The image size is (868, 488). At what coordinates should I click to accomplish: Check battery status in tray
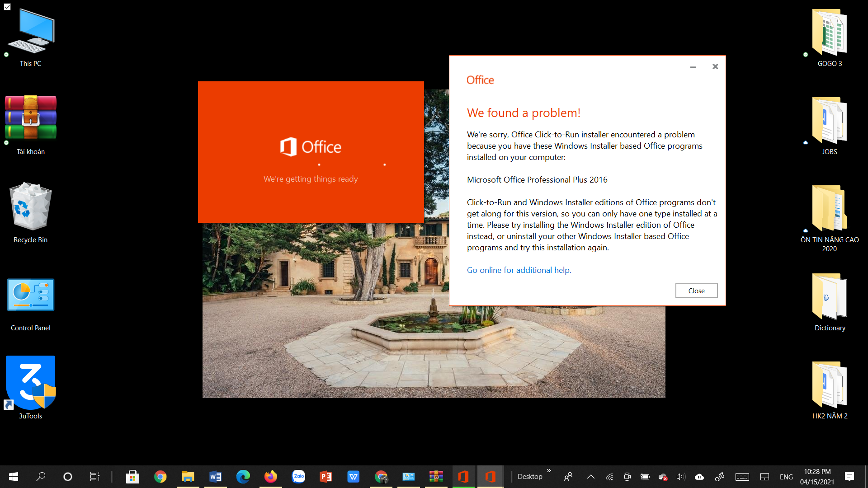(x=645, y=477)
